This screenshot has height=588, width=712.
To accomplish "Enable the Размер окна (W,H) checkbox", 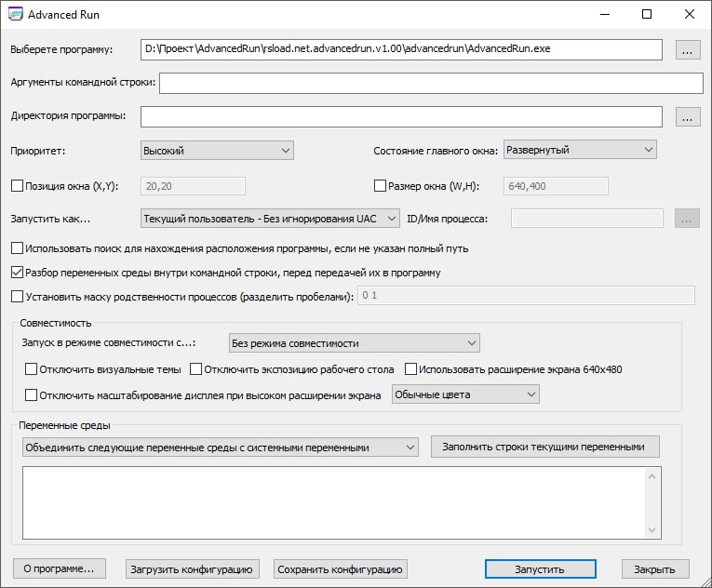I will [x=380, y=186].
